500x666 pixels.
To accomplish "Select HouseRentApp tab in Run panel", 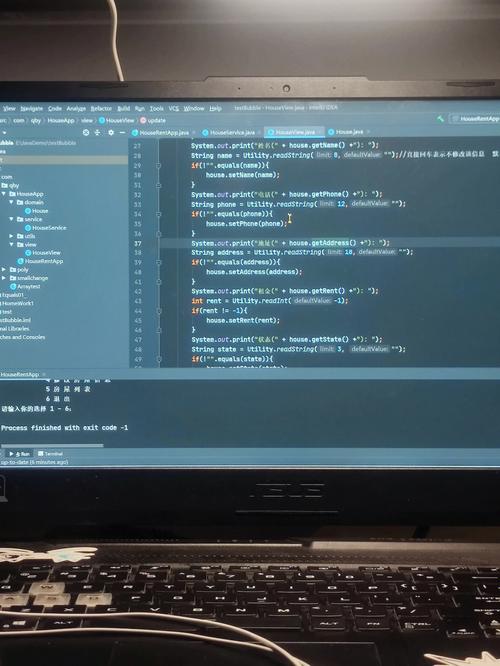I will click(x=20, y=375).
